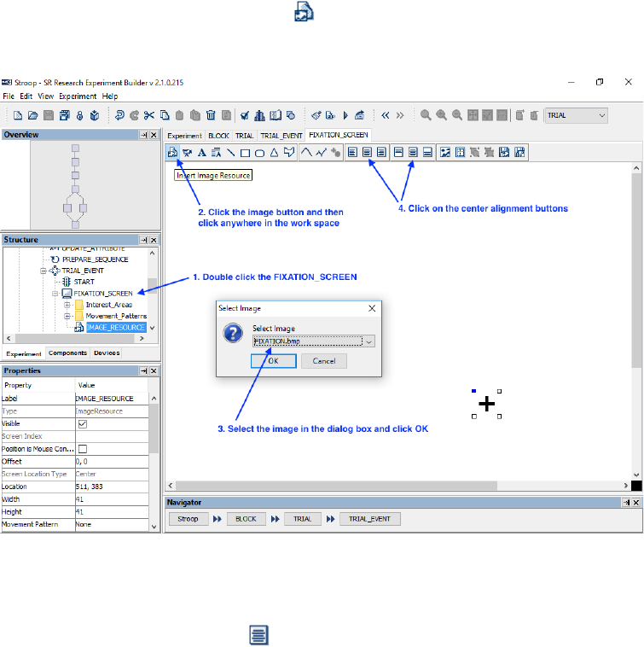Select the fixation cross image in workspace
Image resolution: width=644 pixels, height=647 pixels.
tap(486, 404)
